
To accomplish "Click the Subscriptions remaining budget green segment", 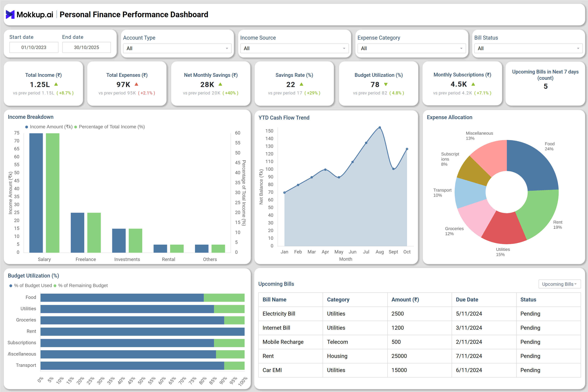I will pyautogui.click(x=229, y=343).
